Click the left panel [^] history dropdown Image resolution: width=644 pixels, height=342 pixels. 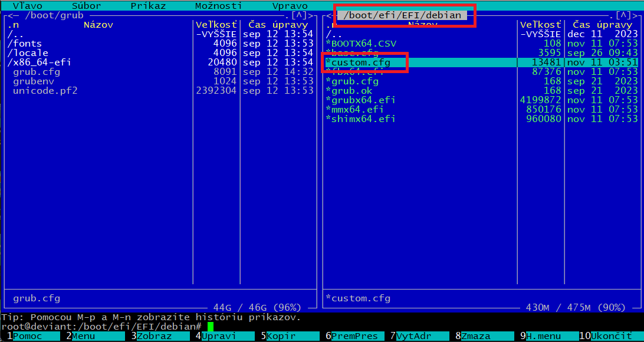(300, 15)
